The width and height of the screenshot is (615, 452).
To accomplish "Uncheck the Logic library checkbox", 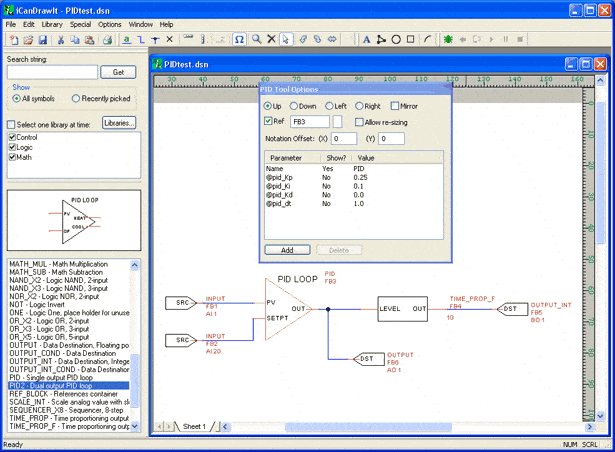I will coord(12,146).
